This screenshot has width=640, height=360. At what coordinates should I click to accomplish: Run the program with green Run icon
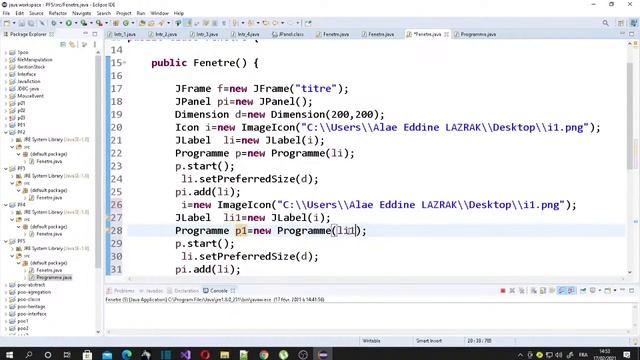(69, 23)
